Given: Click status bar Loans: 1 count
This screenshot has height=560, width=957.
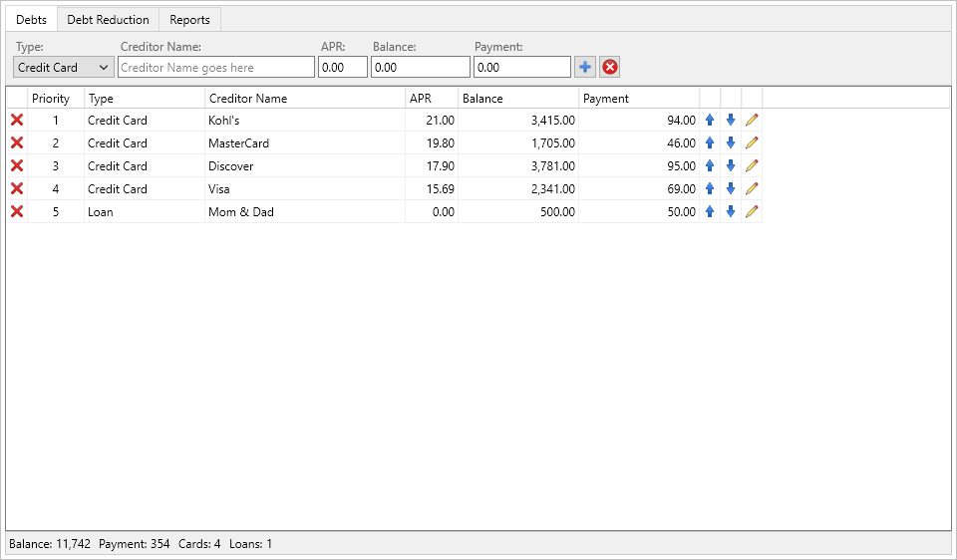Looking at the screenshot, I should [x=251, y=543].
